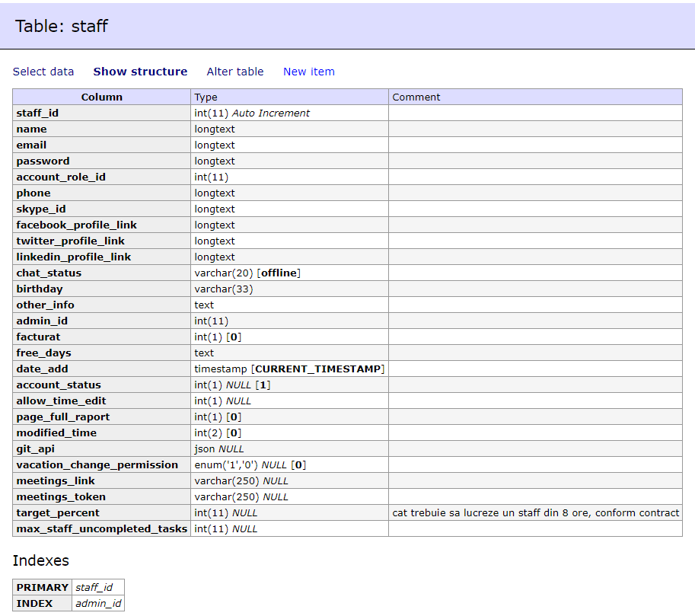Image resolution: width=695 pixels, height=616 pixels.
Task: Select the other_info column cell
Action: [101, 305]
